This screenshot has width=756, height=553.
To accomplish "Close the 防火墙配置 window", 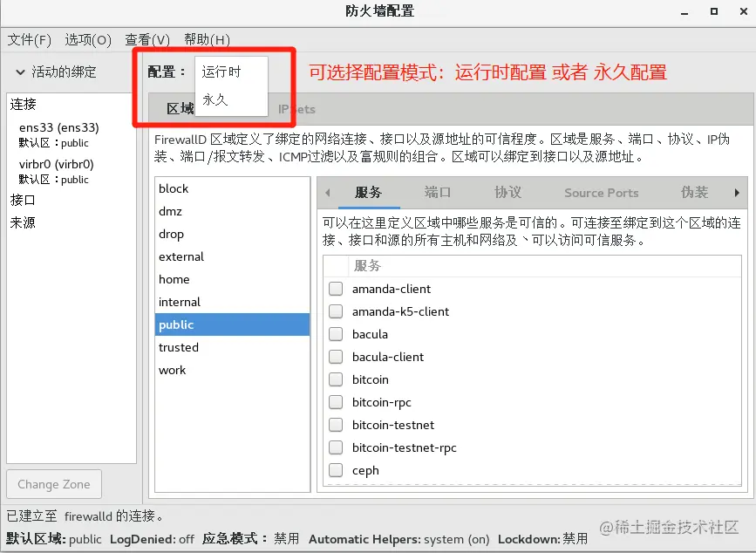I will pos(744,11).
